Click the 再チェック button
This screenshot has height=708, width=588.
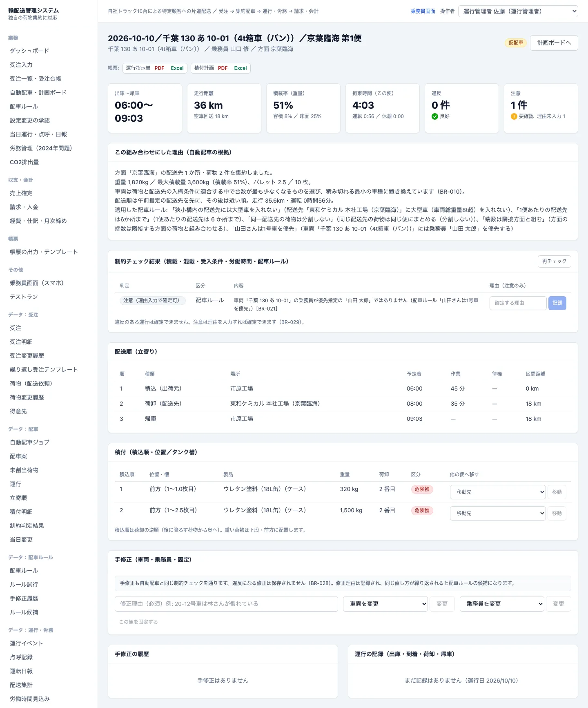pyautogui.click(x=554, y=261)
